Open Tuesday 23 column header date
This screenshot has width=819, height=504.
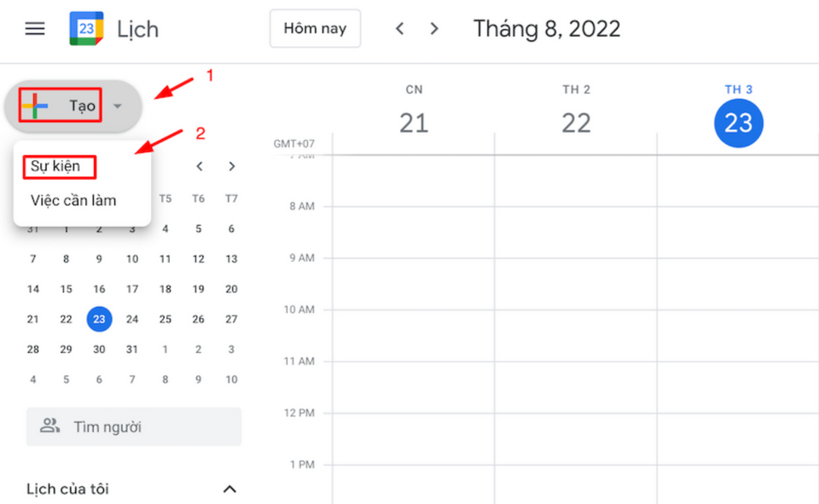738,123
